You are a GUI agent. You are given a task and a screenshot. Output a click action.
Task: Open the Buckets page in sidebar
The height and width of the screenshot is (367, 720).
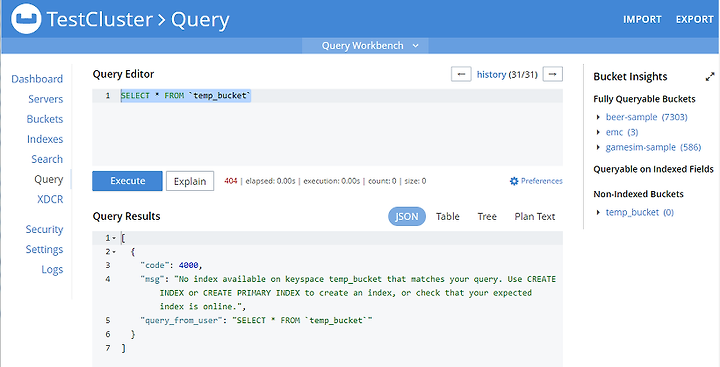coord(45,119)
